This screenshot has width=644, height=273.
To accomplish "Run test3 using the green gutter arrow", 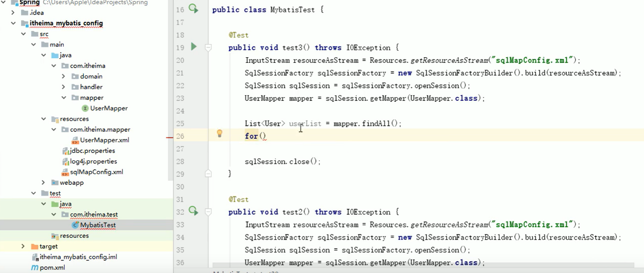I will [x=193, y=47].
